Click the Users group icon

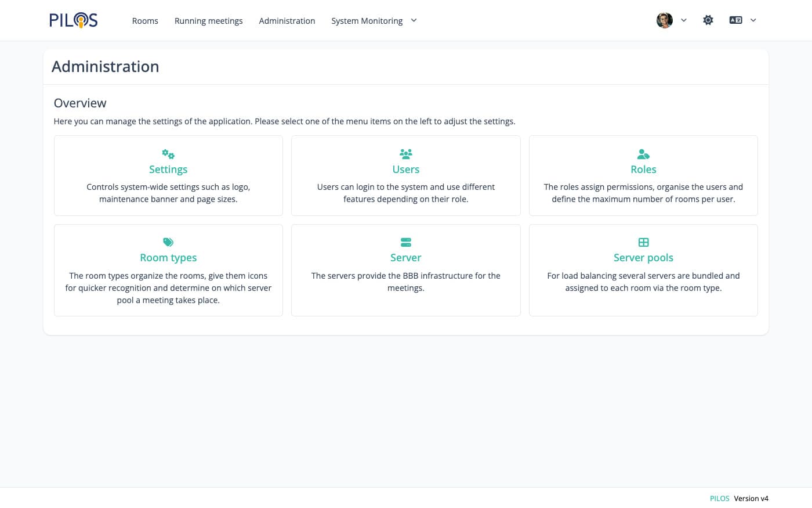click(405, 154)
